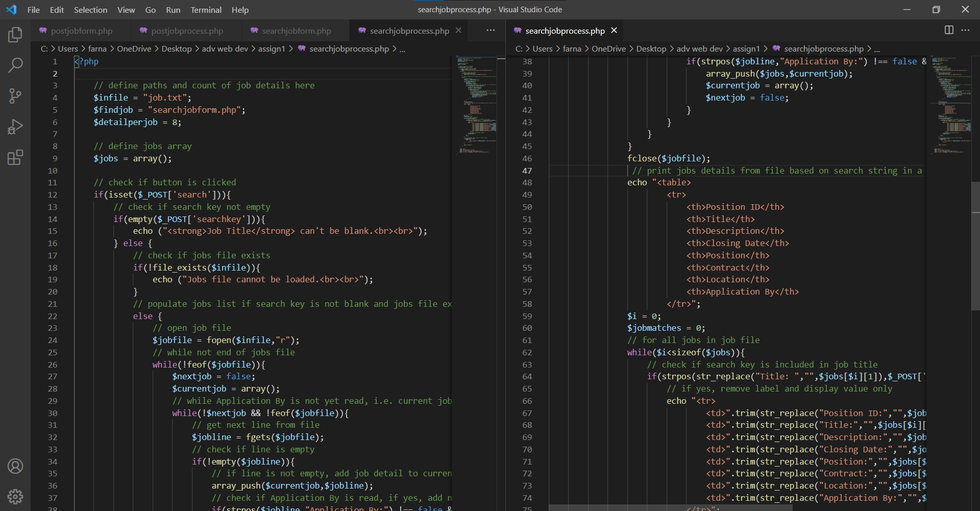Place cursor on '$infile = "job.txt";' line
Screen dimensions: 980x511
click(142, 98)
